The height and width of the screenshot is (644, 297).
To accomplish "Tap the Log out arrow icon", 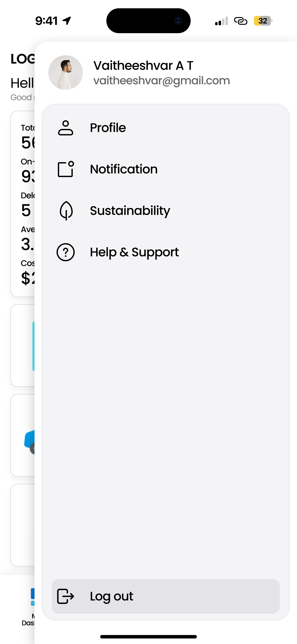I will 65,596.
